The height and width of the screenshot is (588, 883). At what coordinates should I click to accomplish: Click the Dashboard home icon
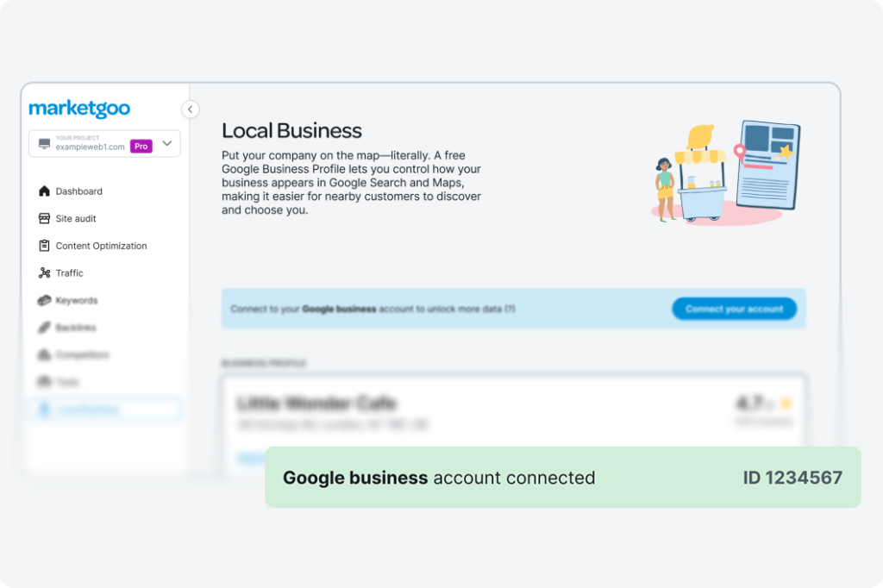(44, 191)
